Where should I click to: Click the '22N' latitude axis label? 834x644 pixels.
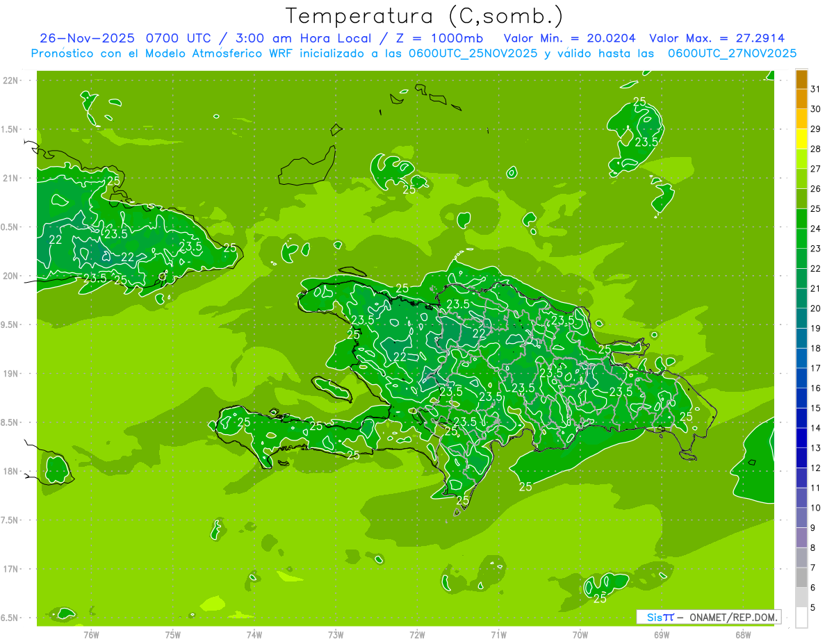point(11,81)
